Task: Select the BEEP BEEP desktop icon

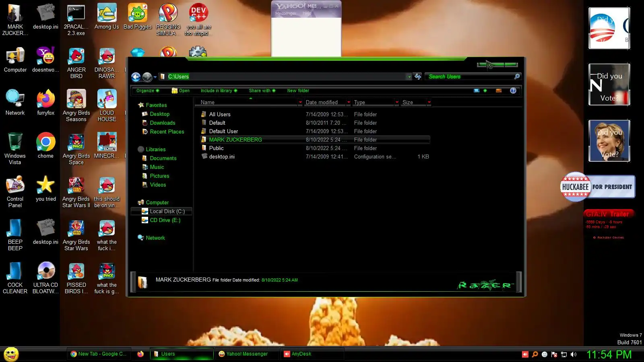Action: 15,235
